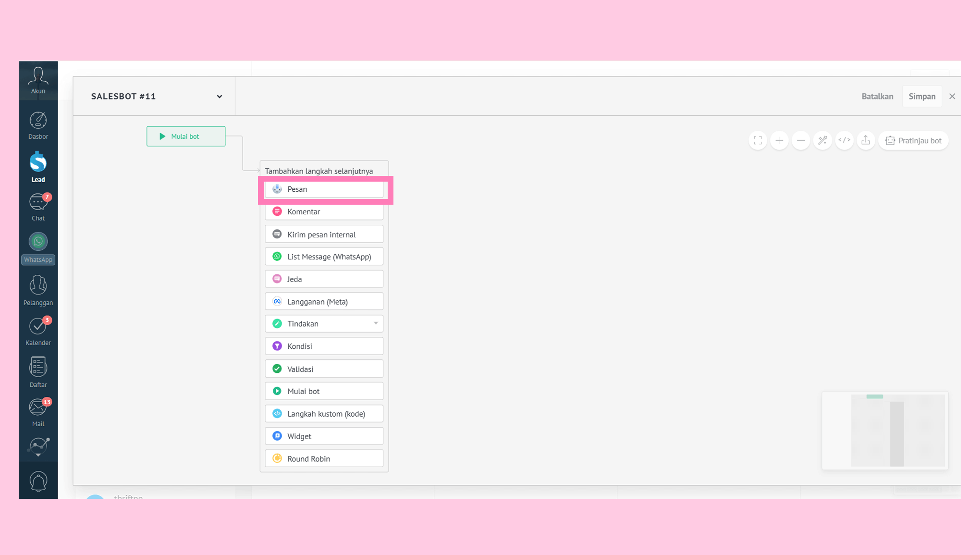Screen dimensions: 980x555
Task: Click the notification bell icon
Action: (x=38, y=481)
